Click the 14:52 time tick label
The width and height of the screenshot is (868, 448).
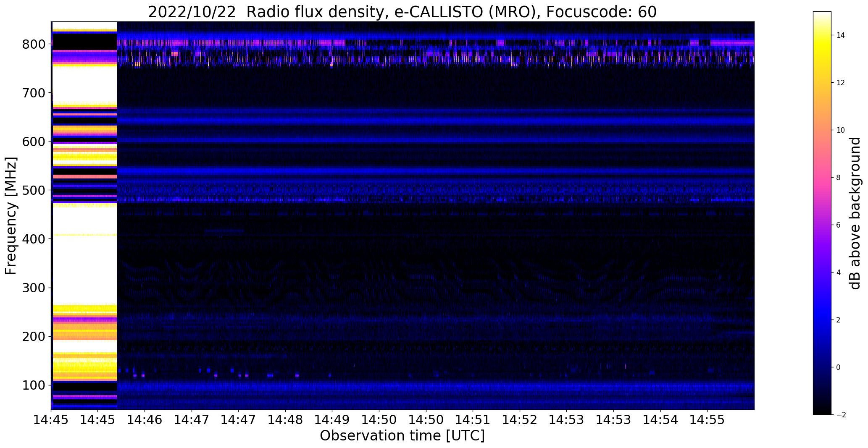(x=520, y=419)
